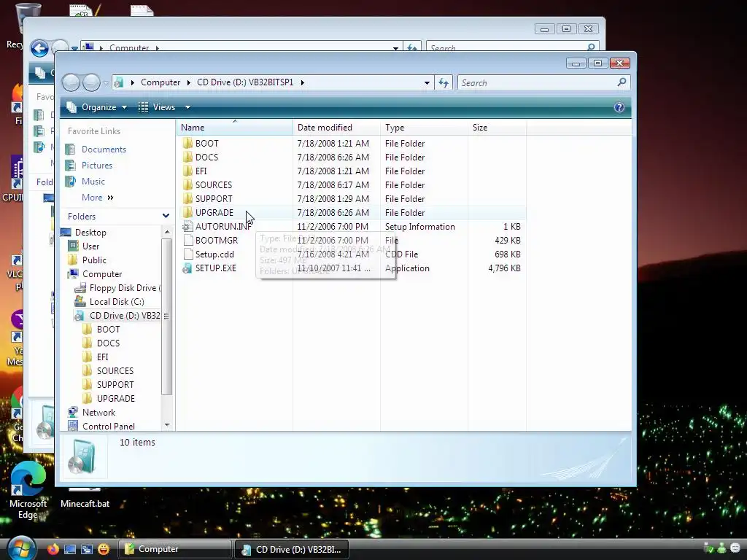The image size is (747, 560).
Task: Select Desktop in the folder tree
Action: [x=90, y=233]
